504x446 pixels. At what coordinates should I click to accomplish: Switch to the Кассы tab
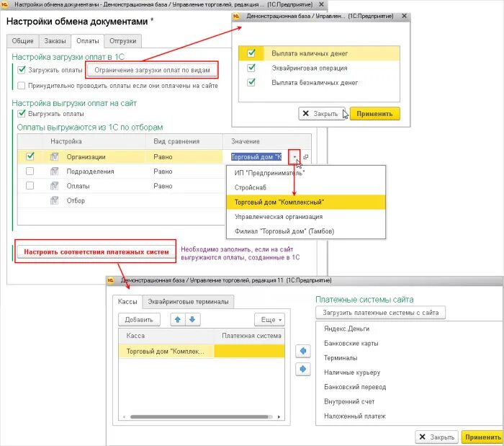tap(127, 302)
